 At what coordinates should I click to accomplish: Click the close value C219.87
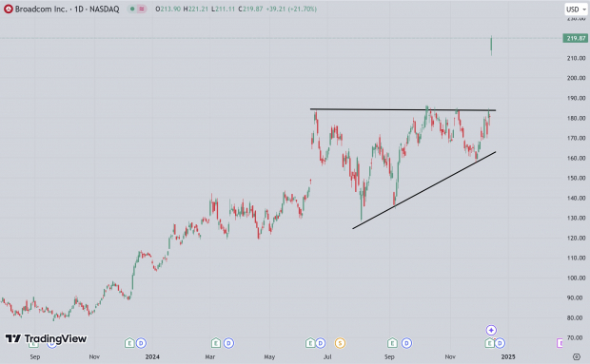(250, 9)
